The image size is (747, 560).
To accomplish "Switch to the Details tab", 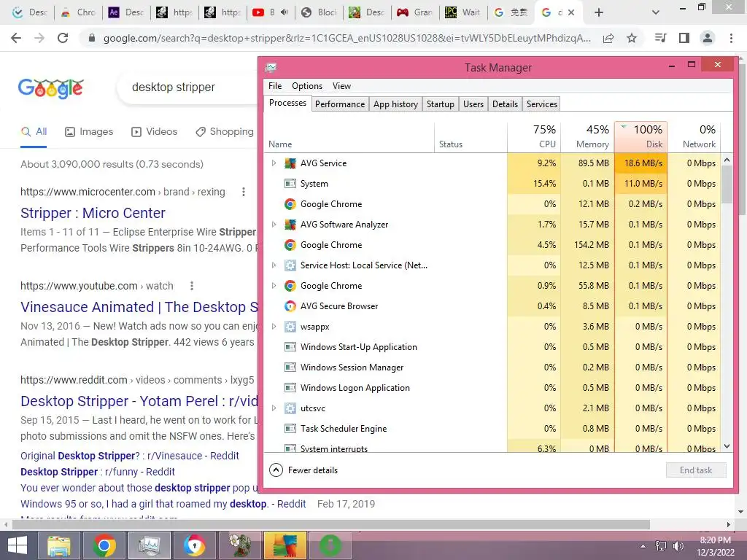I will [x=505, y=104].
